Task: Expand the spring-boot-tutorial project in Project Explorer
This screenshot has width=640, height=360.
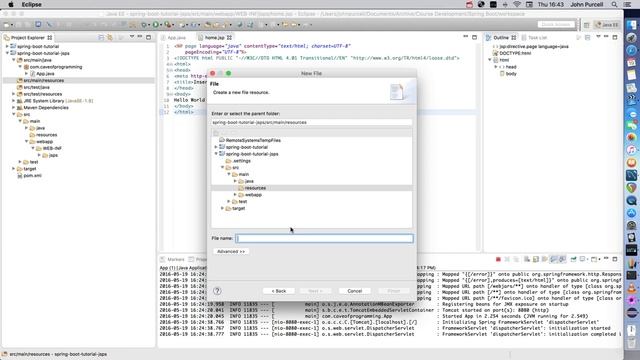Action: click(7, 47)
